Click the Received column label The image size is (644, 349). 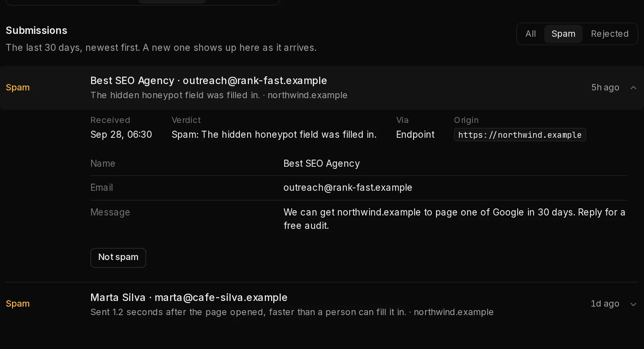click(x=110, y=120)
